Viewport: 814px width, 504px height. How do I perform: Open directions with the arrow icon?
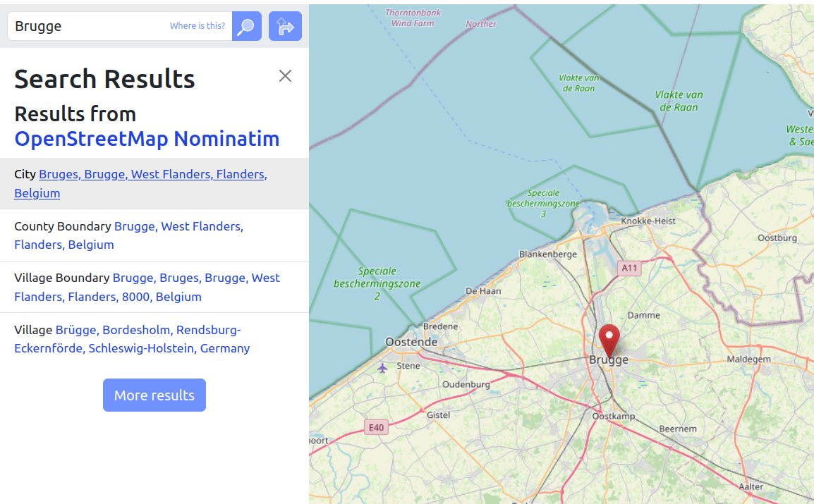tap(285, 27)
